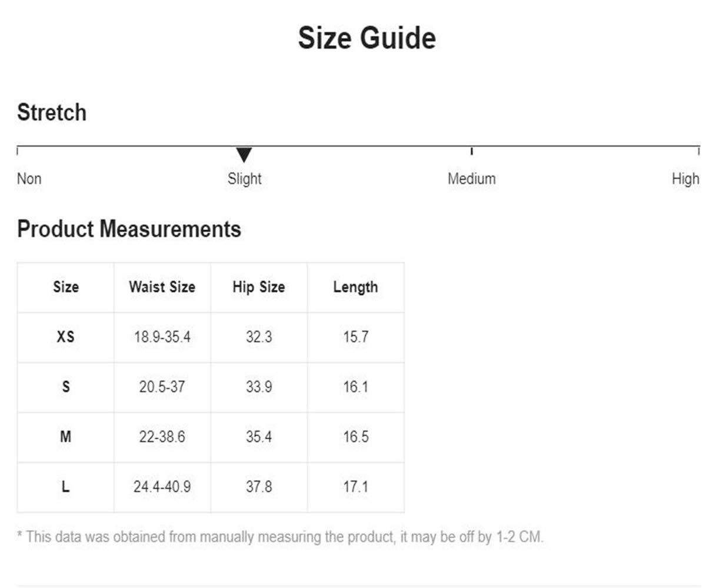Click the Medium stretch label

(471, 179)
